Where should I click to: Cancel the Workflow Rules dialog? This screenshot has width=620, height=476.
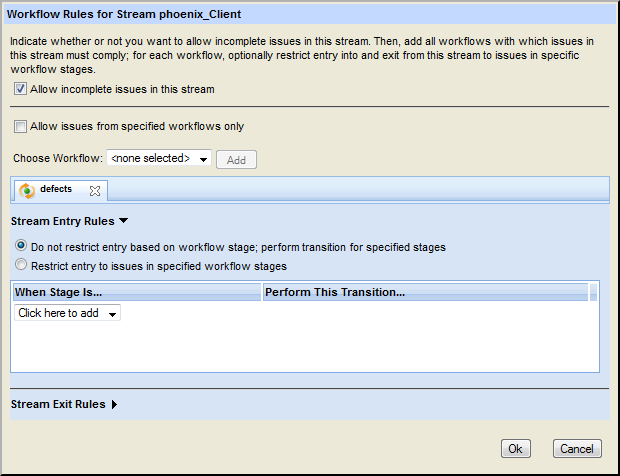click(577, 449)
